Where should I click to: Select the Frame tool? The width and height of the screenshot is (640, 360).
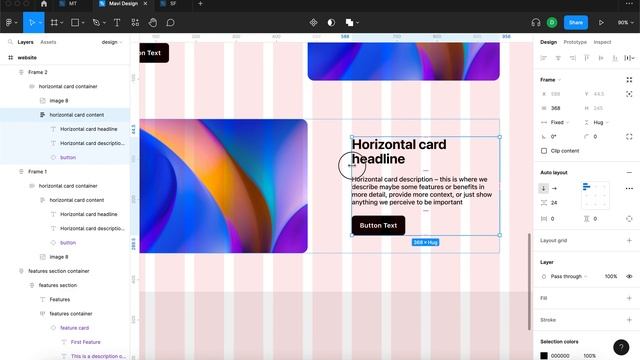tap(54, 22)
